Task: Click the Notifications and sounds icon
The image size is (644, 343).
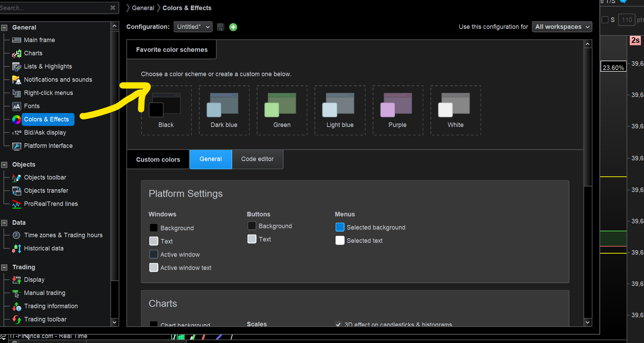Action: [x=16, y=80]
